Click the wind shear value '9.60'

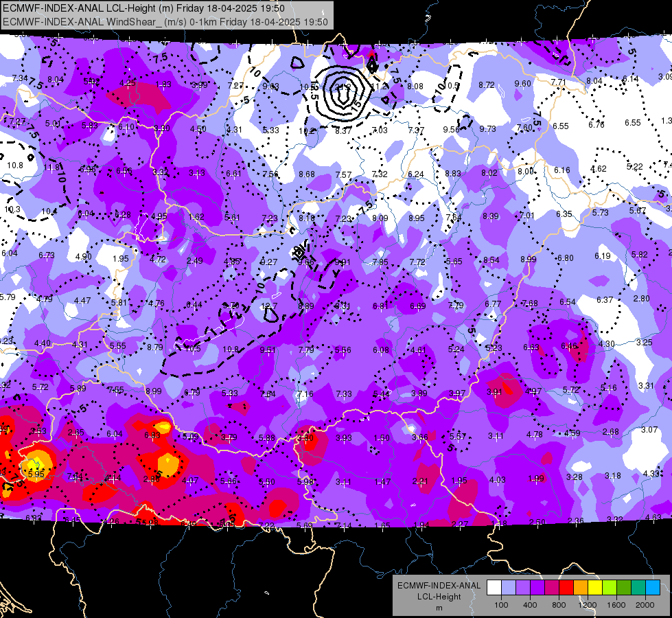522,84
